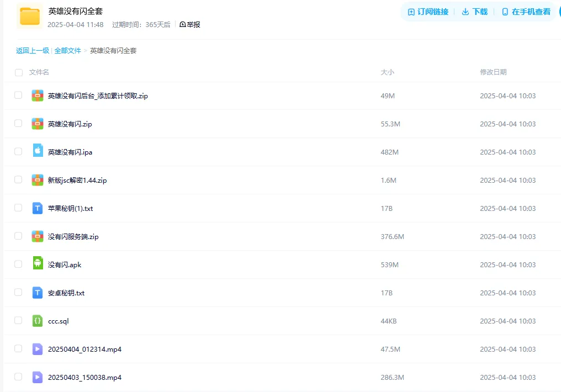The height and width of the screenshot is (392, 561).
Task: Click the 举报 report link
Action: pos(189,24)
